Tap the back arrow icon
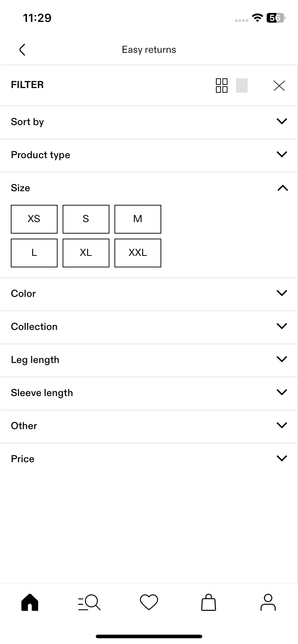 pyautogui.click(x=22, y=50)
